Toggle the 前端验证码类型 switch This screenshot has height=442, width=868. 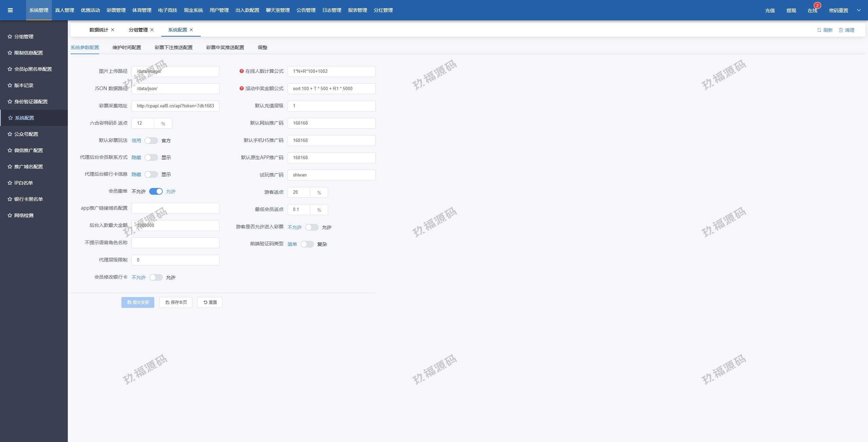(x=307, y=244)
